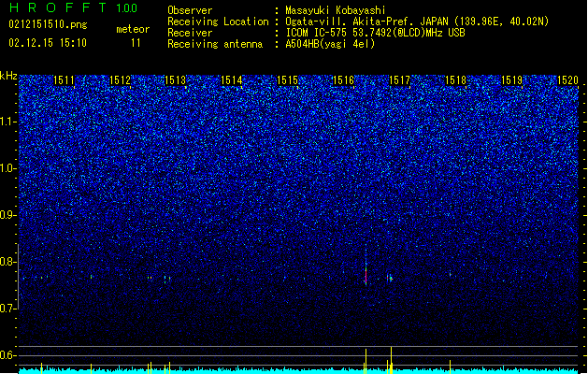Click the 0.7 frequency axis label
Image resolution: width=588 pixels, height=374 pixels.
pos(8,309)
